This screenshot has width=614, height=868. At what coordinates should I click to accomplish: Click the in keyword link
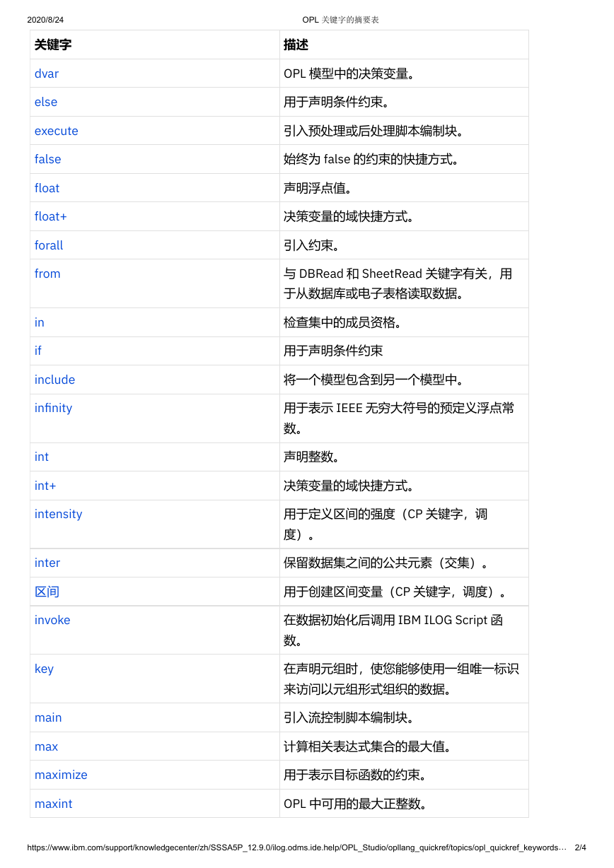point(40,322)
